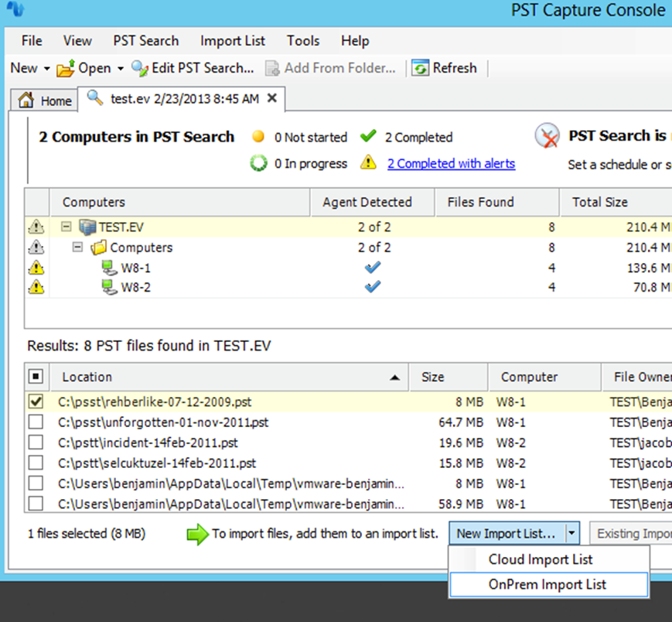
Task: Uncheck rehberlike-07-12-2009.pst checkbox
Action: 36,402
